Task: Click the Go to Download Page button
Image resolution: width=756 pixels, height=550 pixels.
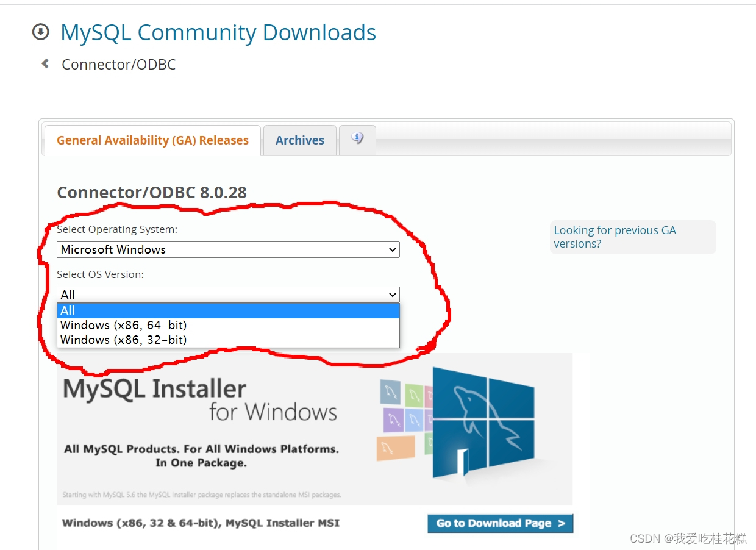Action: 500,523
